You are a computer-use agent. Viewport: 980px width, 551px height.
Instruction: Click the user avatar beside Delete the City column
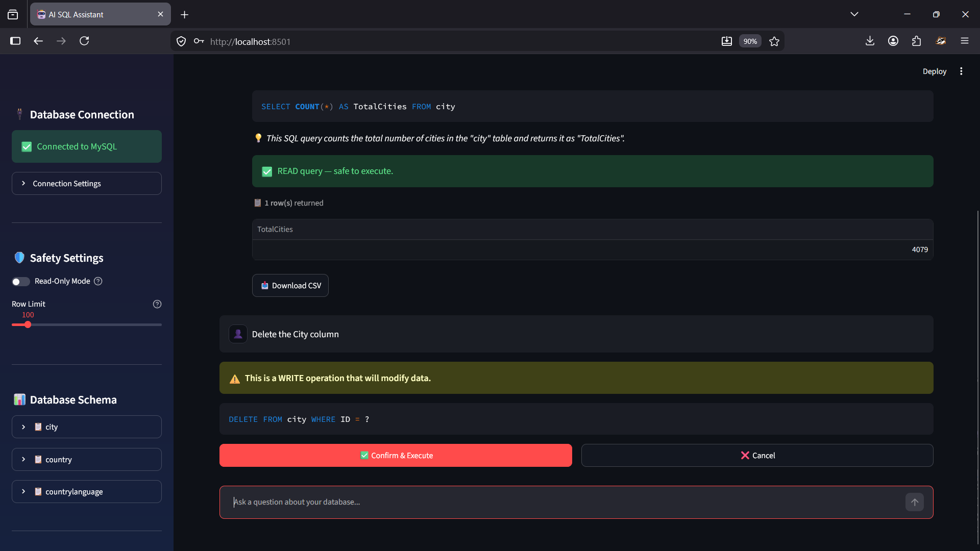tap(238, 334)
